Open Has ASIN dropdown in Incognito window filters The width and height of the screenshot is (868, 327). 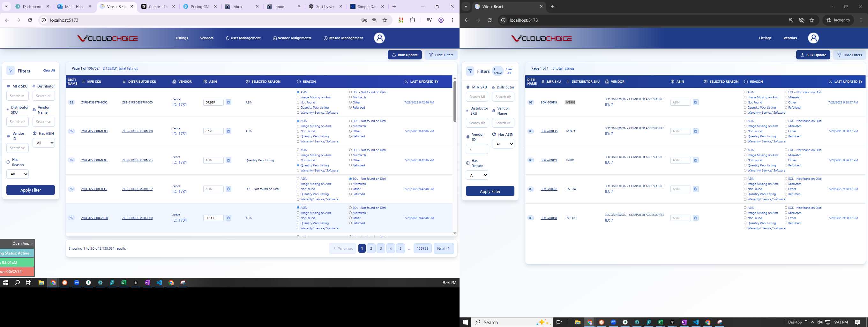pos(503,144)
